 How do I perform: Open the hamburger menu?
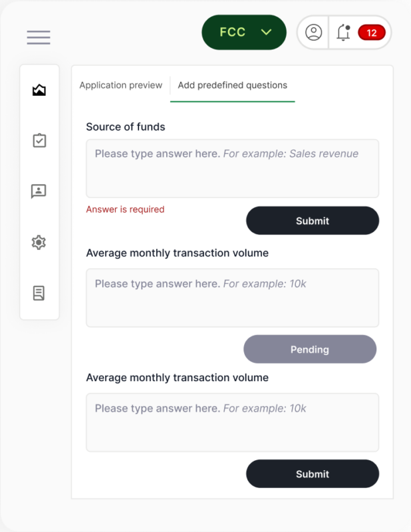coord(39,37)
